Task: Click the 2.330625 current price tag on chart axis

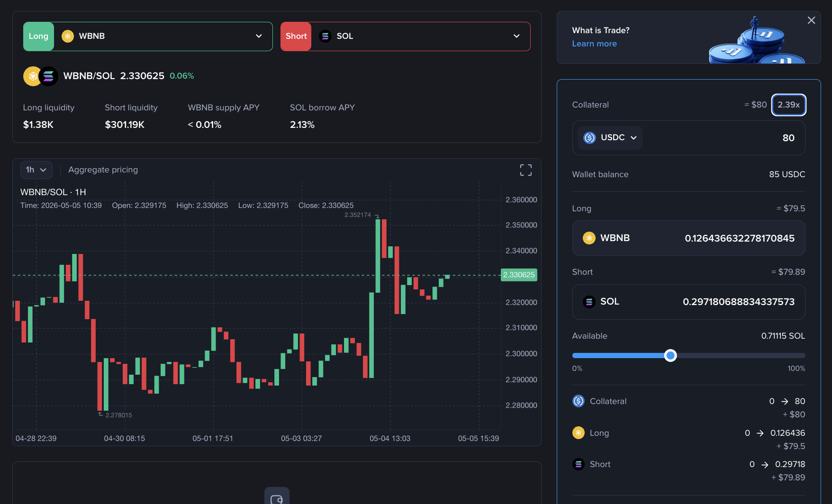Action: pos(519,275)
